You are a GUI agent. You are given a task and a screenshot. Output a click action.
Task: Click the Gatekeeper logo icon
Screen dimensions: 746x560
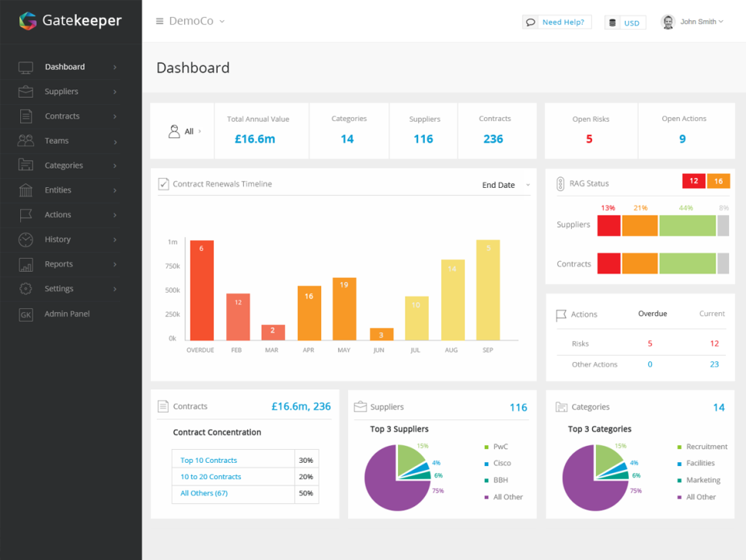[x=28, y=21]
